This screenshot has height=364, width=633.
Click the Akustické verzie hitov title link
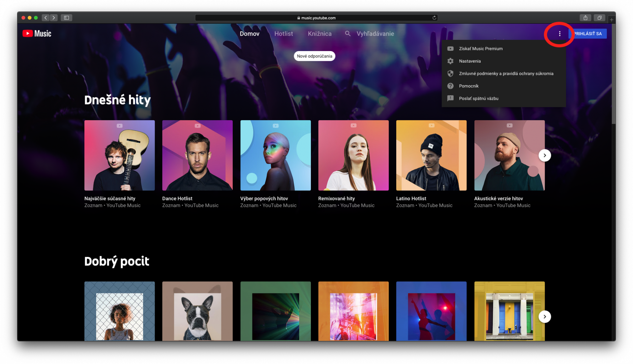[498, 199]
